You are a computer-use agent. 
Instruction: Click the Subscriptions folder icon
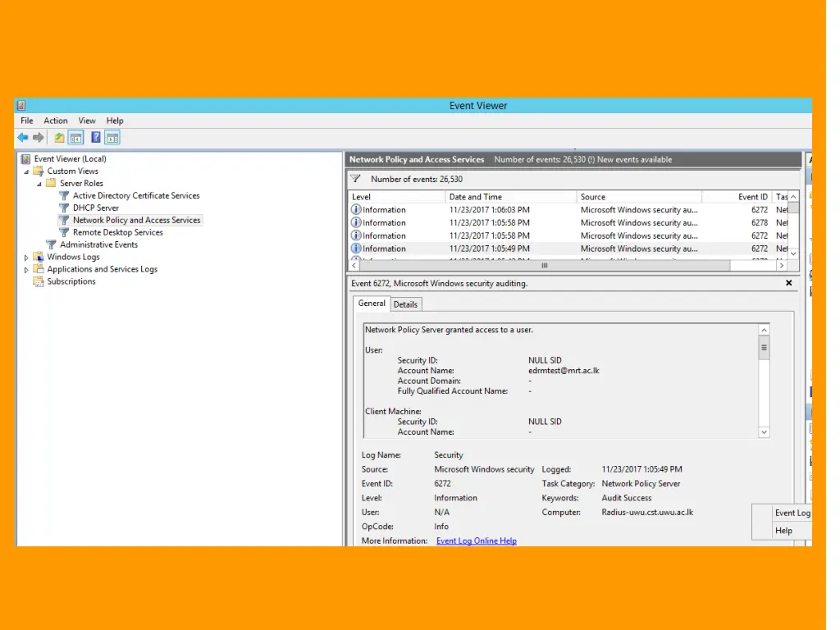pyautogui.click(x=38, y=281)
